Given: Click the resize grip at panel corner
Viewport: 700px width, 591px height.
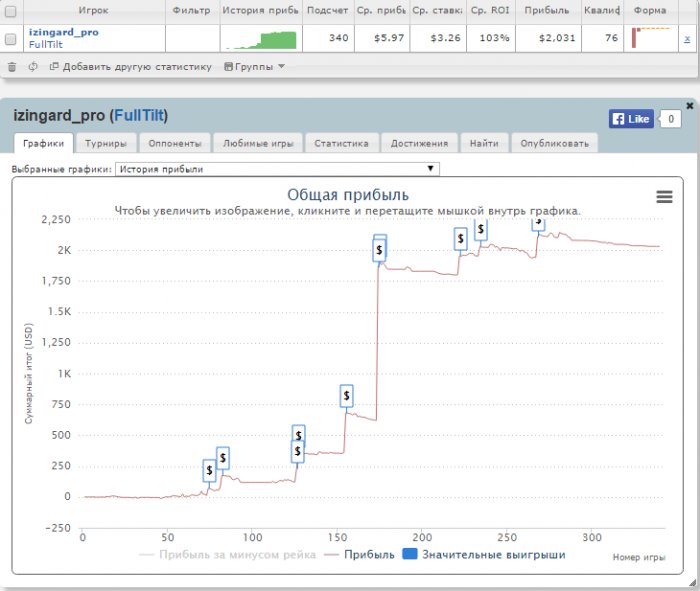Looking at the screenshot, I should tap(693, 583).
